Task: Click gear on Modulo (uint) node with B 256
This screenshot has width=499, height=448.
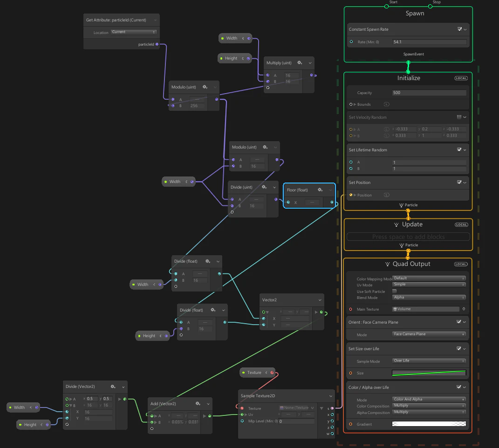Action: tap(205, 87)
